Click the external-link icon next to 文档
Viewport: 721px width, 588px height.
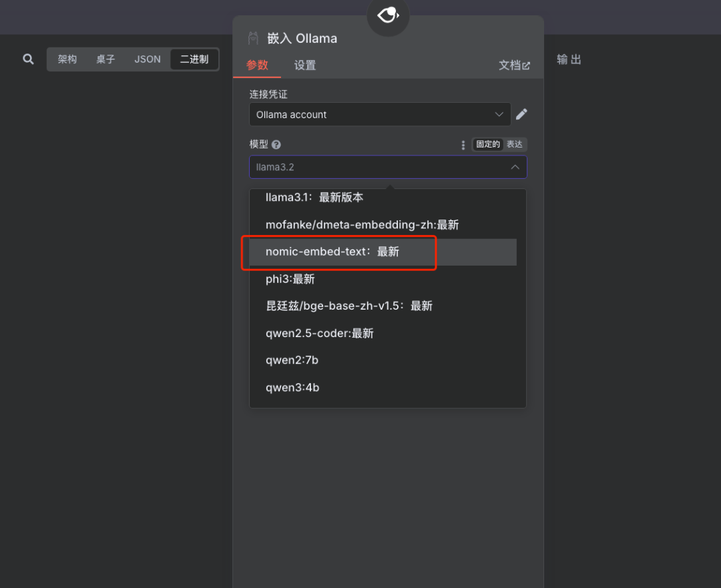[x=528, y=65]
